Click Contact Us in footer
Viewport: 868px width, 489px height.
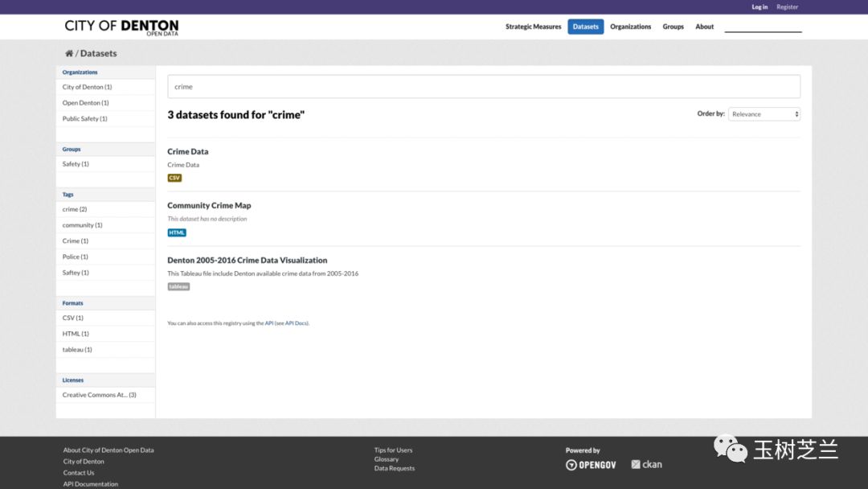(79, 473)
